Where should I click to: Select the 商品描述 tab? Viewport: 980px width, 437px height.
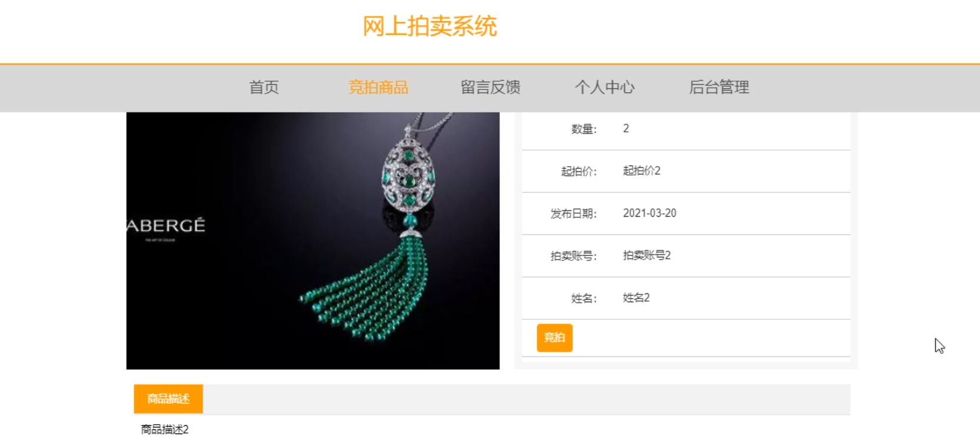point(168,399)
